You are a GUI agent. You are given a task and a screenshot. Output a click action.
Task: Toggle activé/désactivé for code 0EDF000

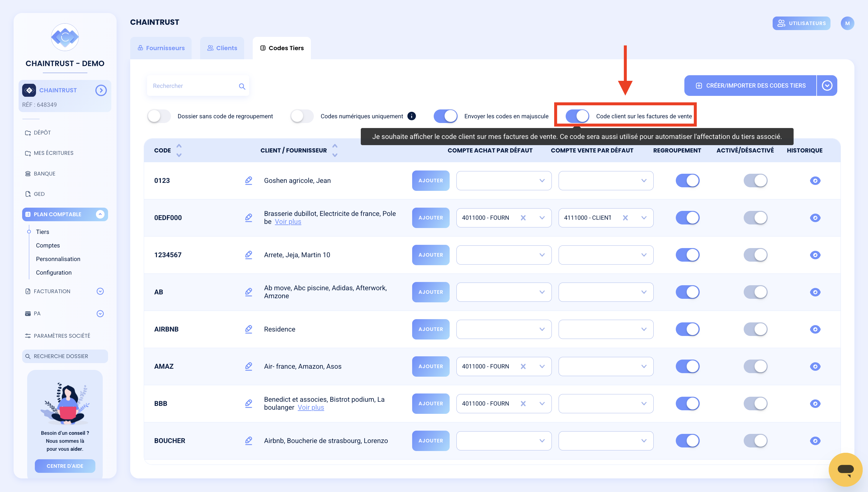click(x=756, y=218)
